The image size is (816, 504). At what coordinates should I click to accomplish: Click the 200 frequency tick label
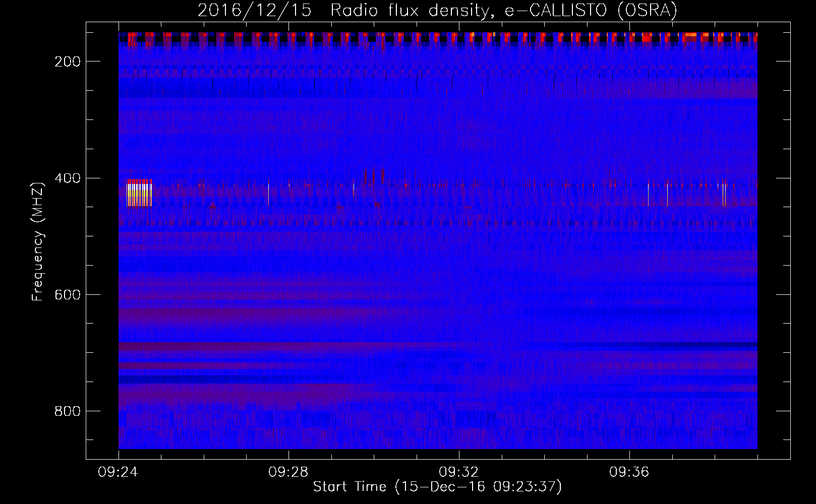[x=68, y=61]
